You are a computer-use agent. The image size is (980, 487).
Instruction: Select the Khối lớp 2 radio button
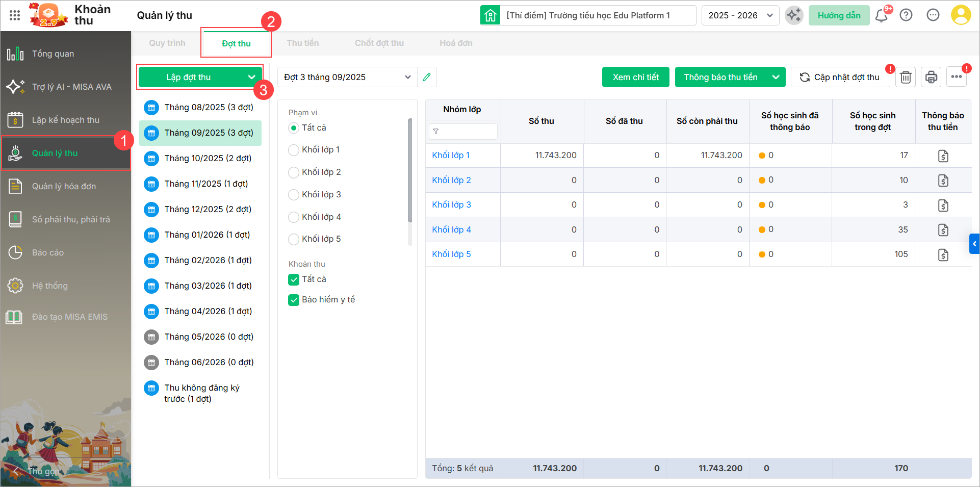294,172
